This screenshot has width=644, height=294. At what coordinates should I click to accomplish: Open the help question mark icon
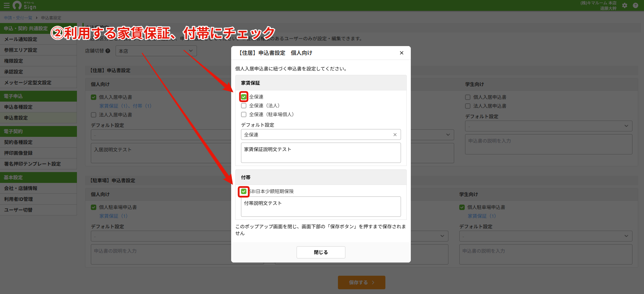tap(636, 5)
